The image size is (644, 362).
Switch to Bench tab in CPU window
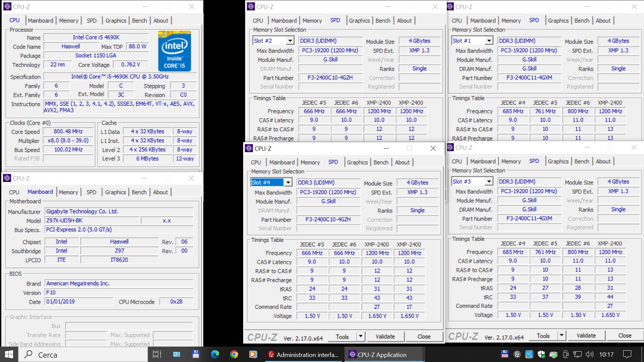(139, 20)
